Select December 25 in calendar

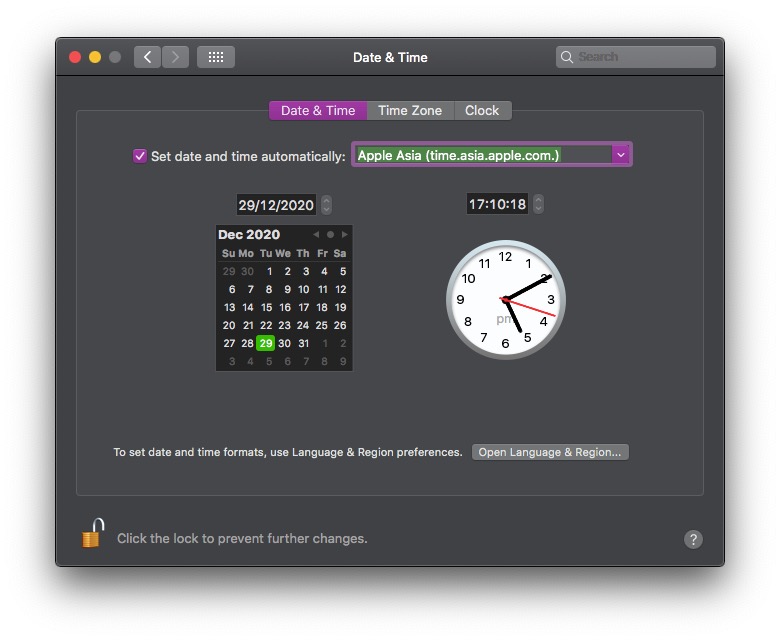(x=321, y=325)
